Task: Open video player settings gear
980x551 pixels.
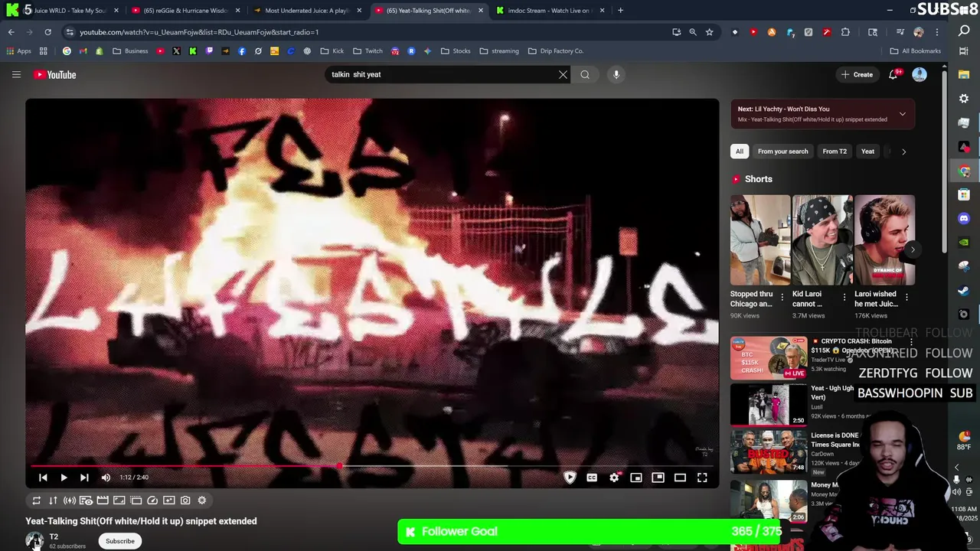Action: coord(614,478)
